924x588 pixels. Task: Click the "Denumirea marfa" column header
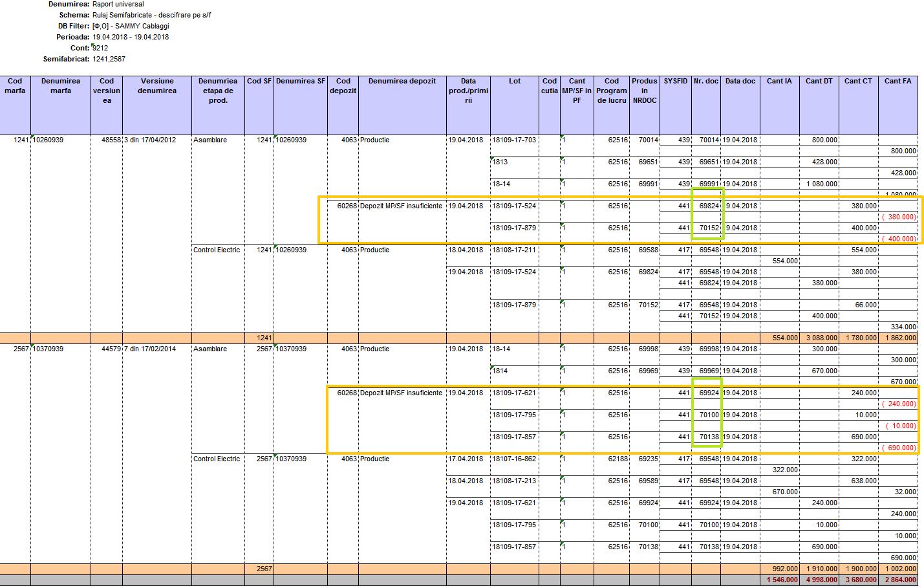coord(61,105)
